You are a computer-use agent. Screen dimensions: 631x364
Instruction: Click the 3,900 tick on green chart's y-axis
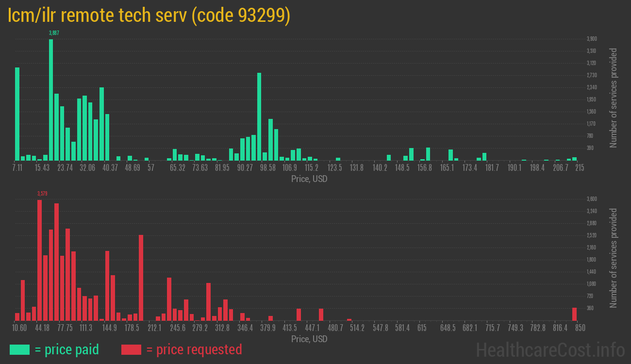[592, 39]
